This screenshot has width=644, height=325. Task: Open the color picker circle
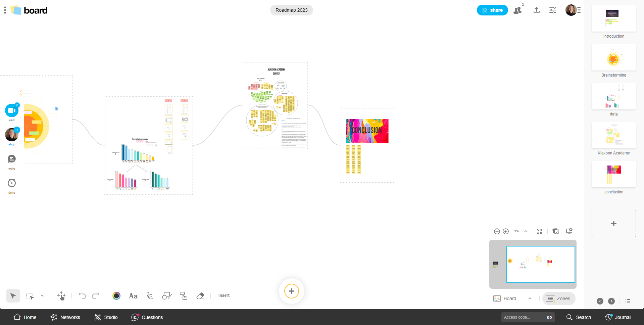(116, 296)
